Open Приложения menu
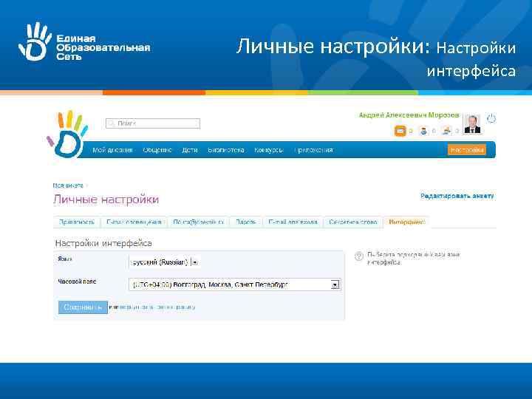The height and width of the screenshot is (399, 532). pyautogui.click(x=313, y=150)
